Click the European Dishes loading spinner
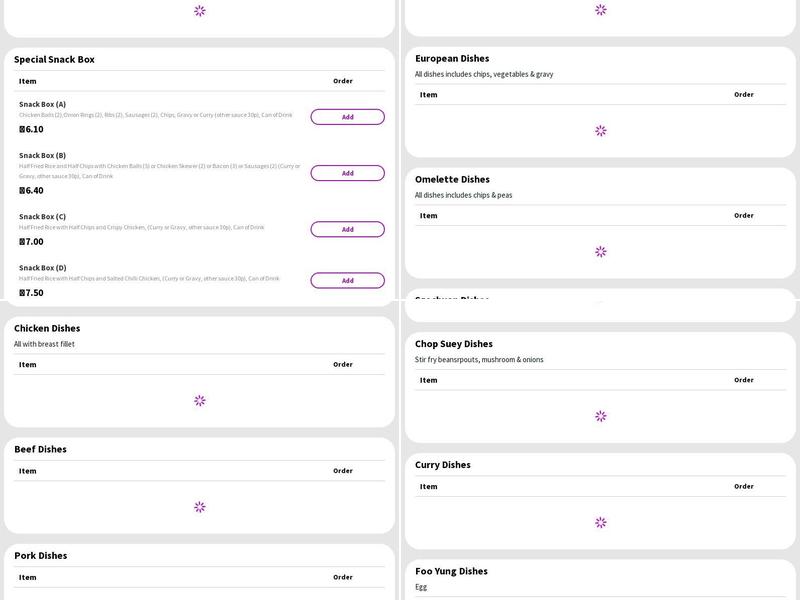 (601, 130)
